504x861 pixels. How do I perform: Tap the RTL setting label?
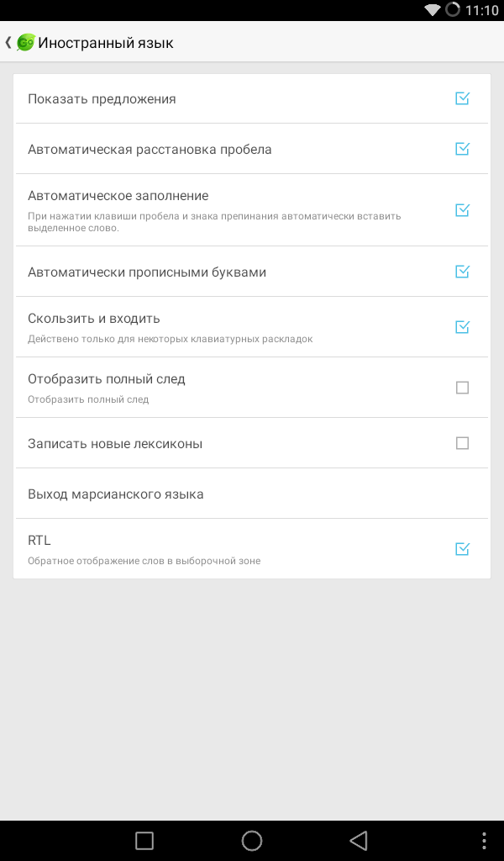(x=39, y=541)
